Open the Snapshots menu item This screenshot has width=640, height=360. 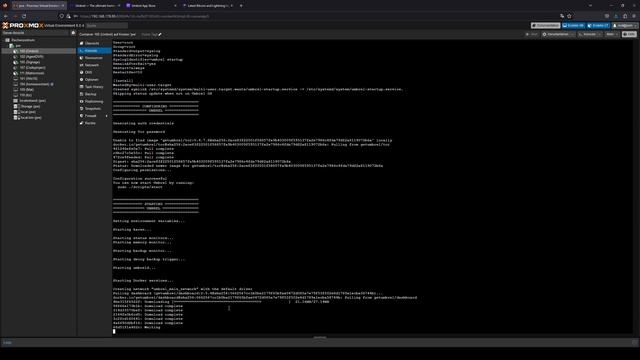pyautogui.click(x=94, y=109)
